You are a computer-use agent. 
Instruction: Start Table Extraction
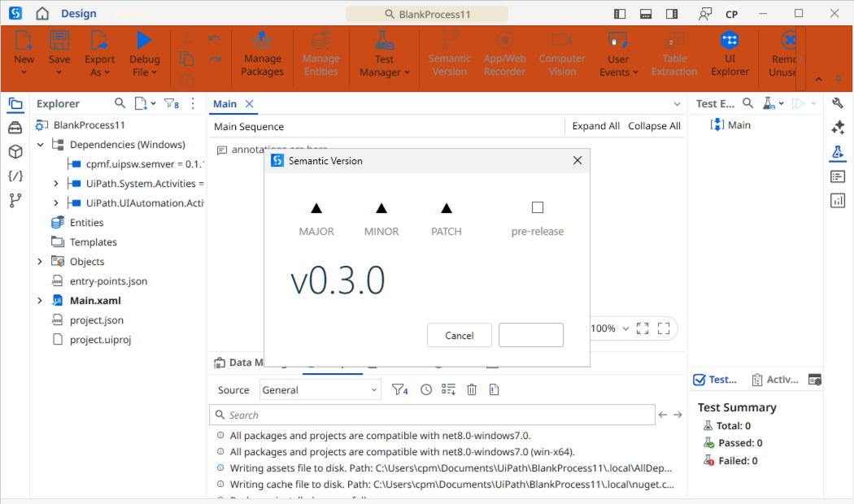pos(674,54)
